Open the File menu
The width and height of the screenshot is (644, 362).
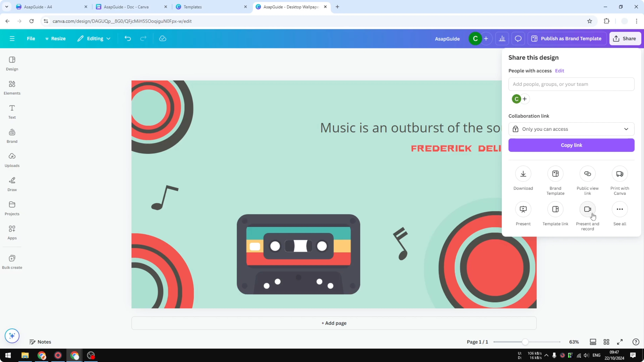pos(31,38)
